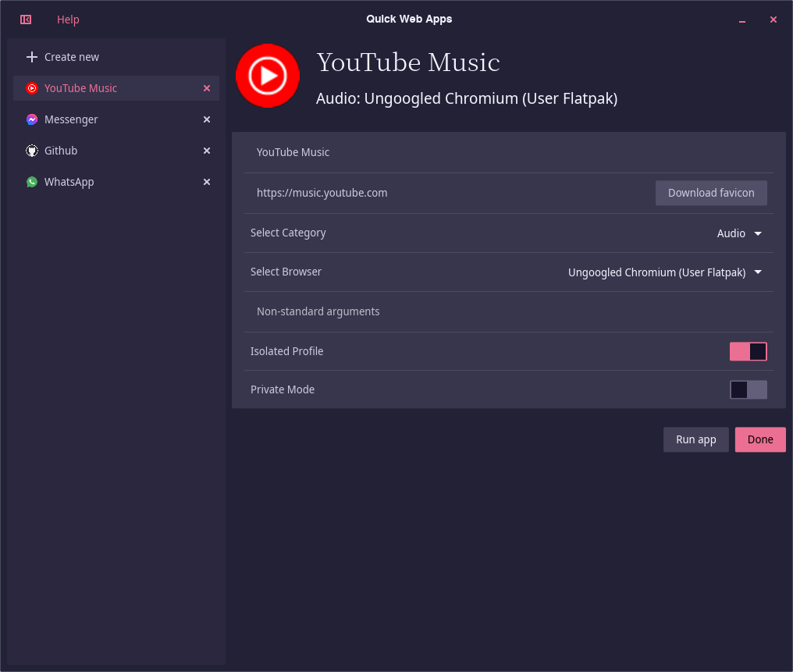
Task: Remove YouTube Music from the list
Action: pos(206,88)
